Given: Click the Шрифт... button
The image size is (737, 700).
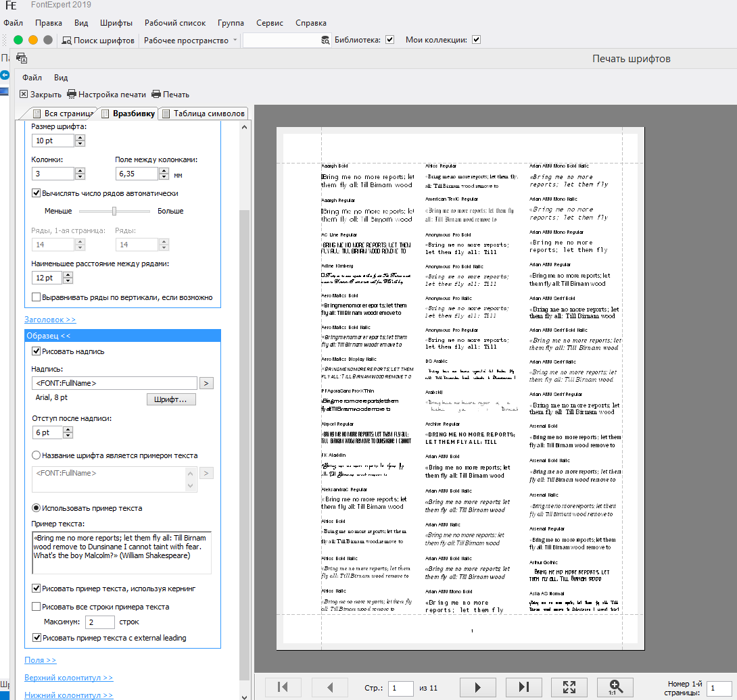Looking at the screenshot, I should [171, 399].
